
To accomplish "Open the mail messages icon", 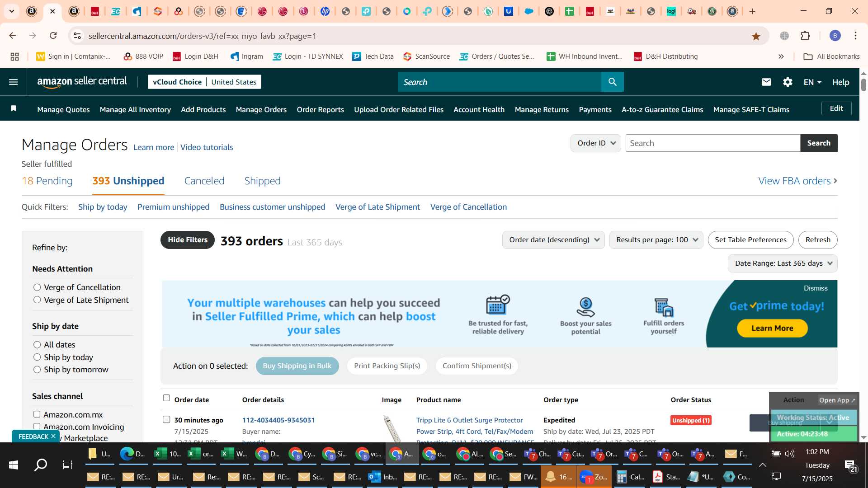I will 766,82.
